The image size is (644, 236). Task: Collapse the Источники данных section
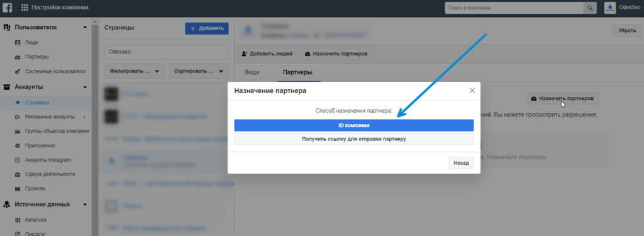pos(85,205)
